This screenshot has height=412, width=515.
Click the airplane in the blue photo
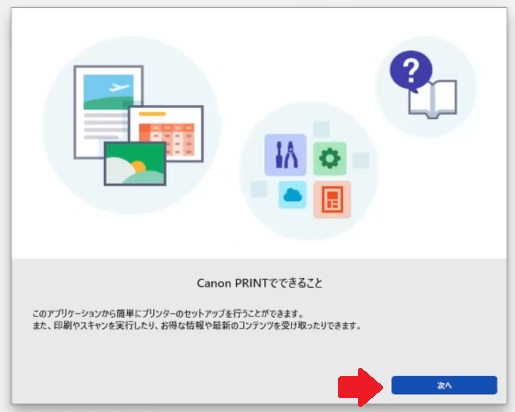[x=119, y=88]
